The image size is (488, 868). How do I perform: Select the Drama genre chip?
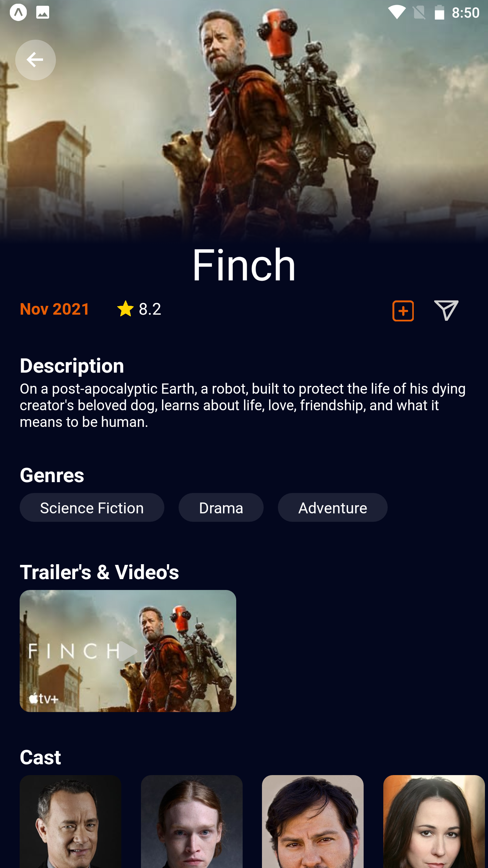221,508
